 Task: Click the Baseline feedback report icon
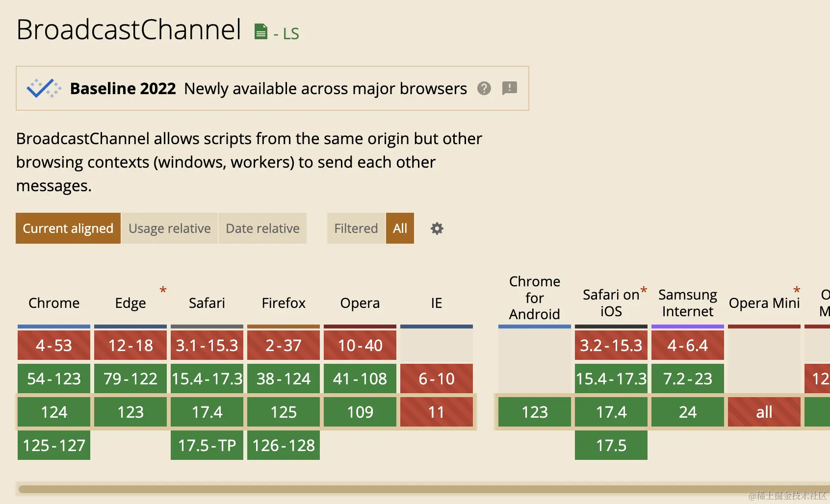pyautogui.click(x=510, y=88)
